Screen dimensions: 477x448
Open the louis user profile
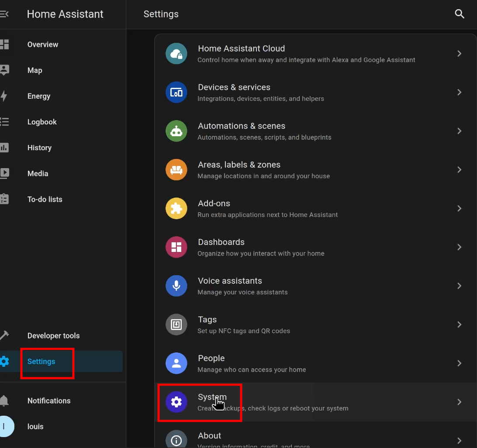click(x=62, y=427)
